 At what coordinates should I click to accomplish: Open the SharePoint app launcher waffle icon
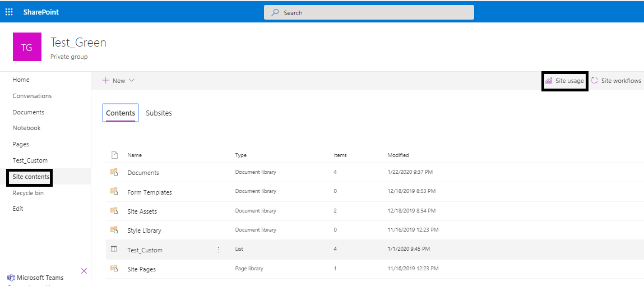click(9, 12)
